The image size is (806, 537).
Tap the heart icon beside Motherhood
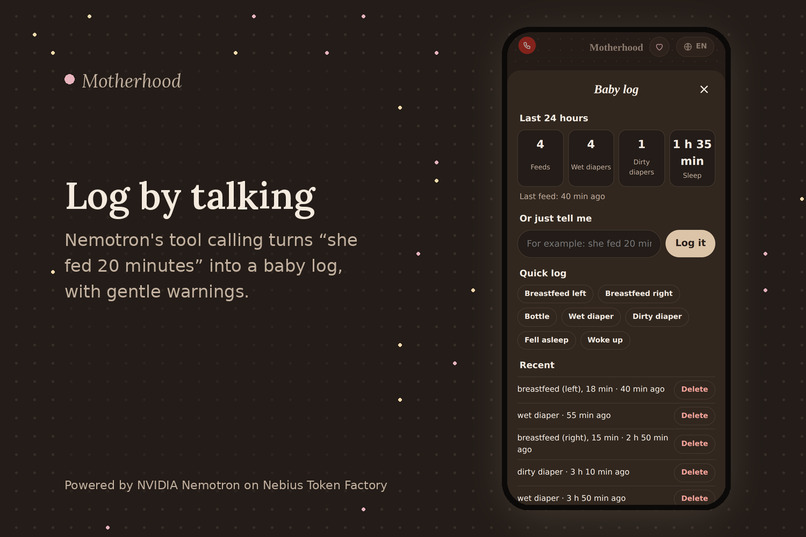pyautogui.click(x=660, y=47)
